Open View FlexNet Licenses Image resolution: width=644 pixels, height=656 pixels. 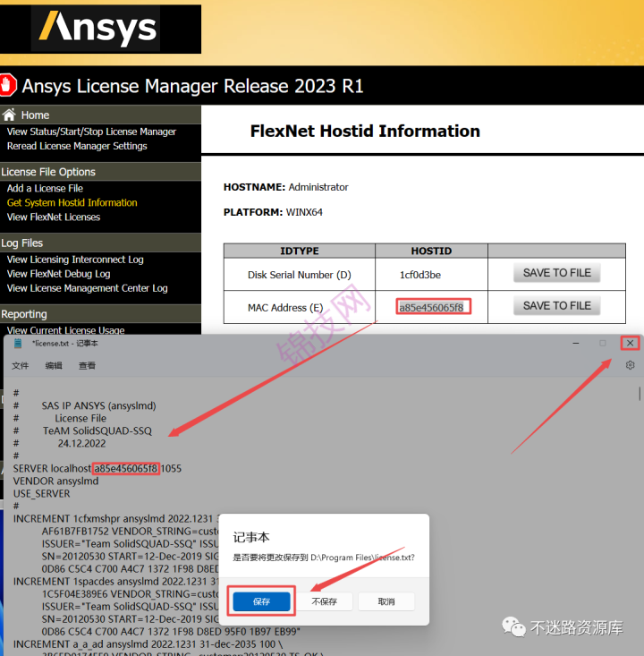(x=54, y=217)
